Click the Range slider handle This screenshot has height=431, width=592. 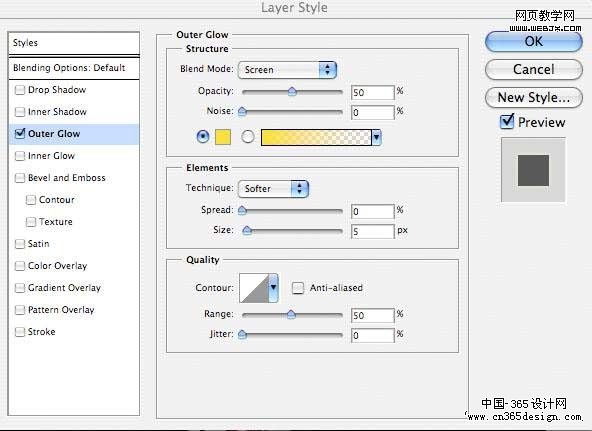291,314
